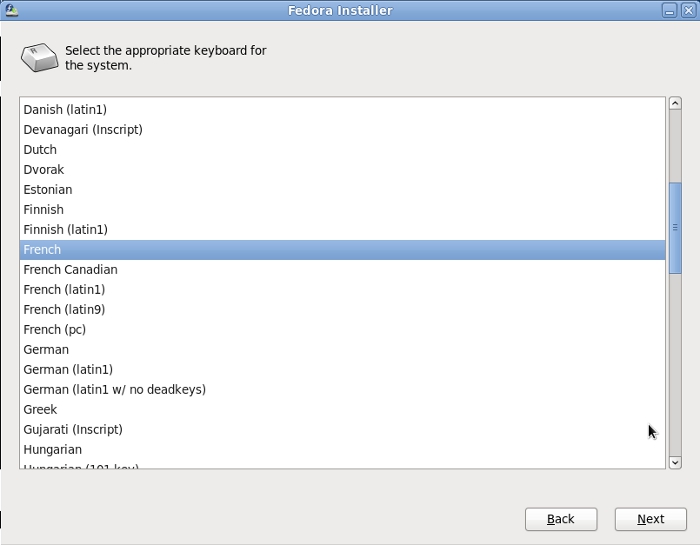Choose French Canadian keyboard
This screenshot has height=545, width=700.
point(70,269)
